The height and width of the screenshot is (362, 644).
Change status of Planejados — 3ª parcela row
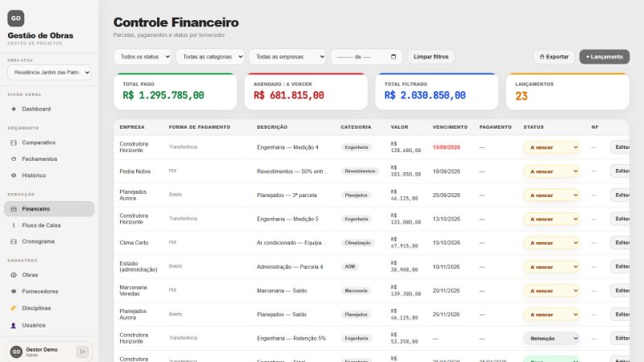point(551,195)
